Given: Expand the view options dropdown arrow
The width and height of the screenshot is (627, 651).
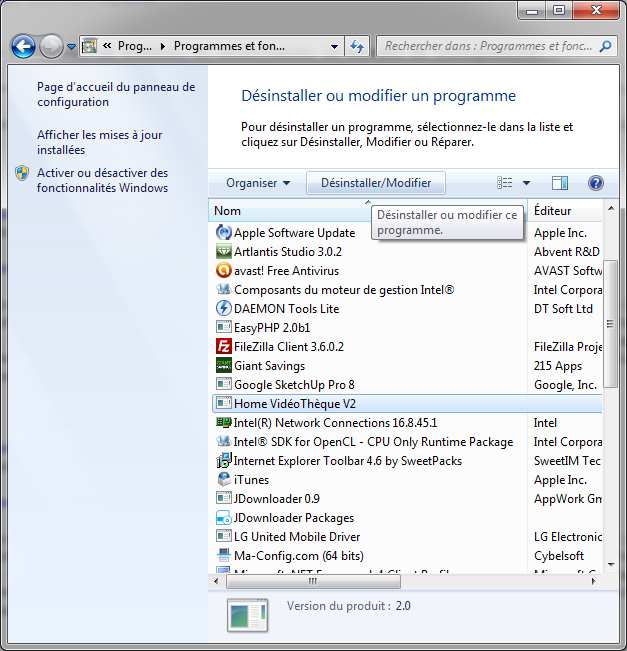Looking at the screenshot, I should 526,183.
